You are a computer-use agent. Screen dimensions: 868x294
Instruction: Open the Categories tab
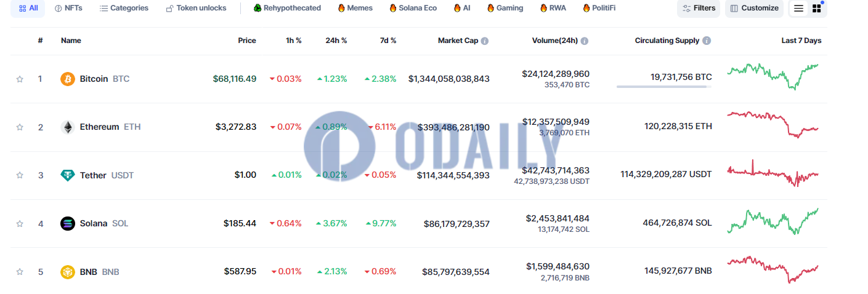coord(124,8)
